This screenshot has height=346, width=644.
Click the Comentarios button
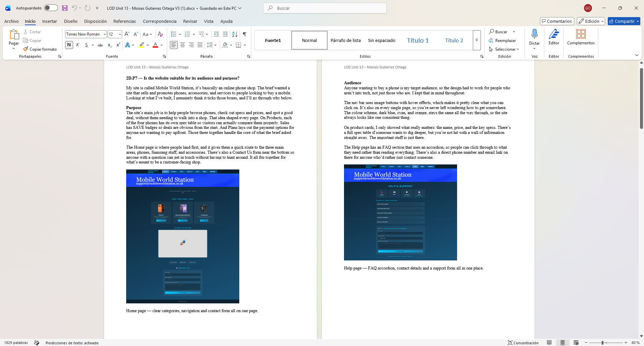tap(557, 21)
